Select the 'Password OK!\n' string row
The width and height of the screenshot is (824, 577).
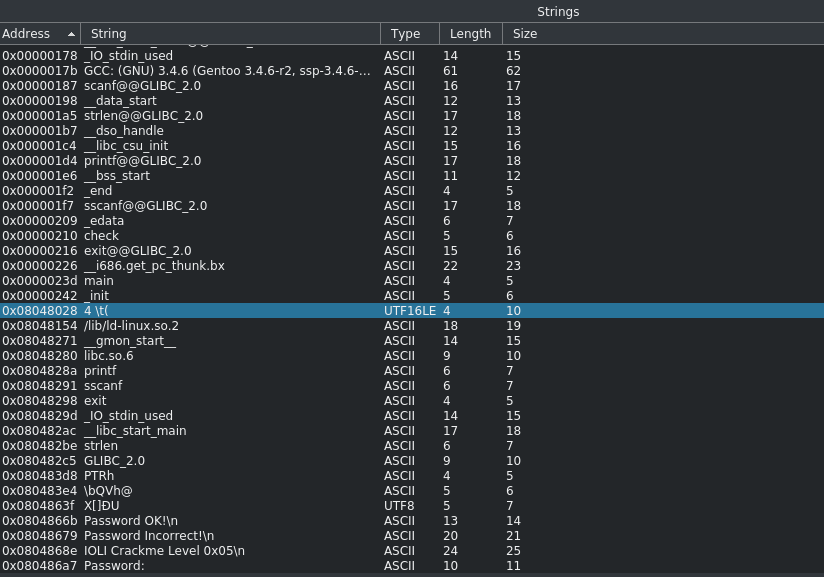412,521
